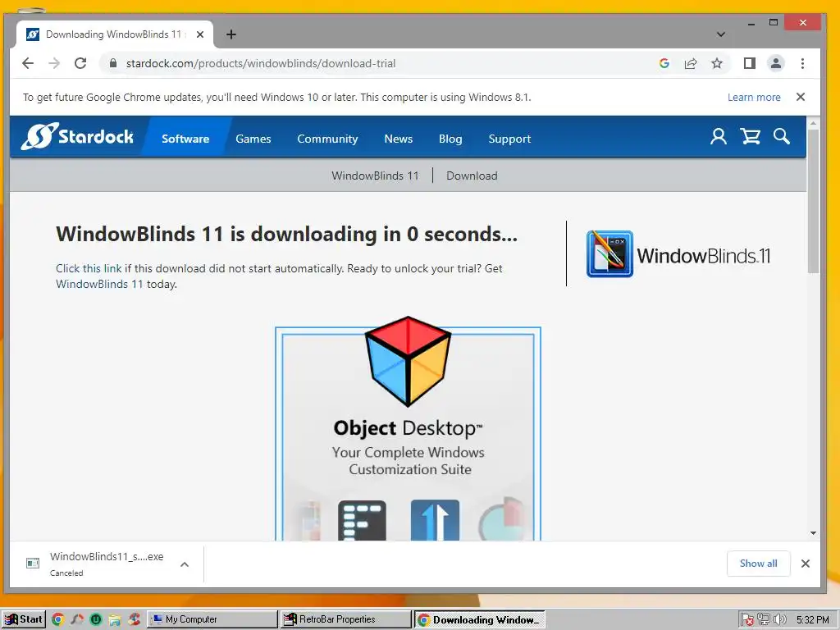Select the Downloading WindowBlinds 11 tab

click(115, 34)
